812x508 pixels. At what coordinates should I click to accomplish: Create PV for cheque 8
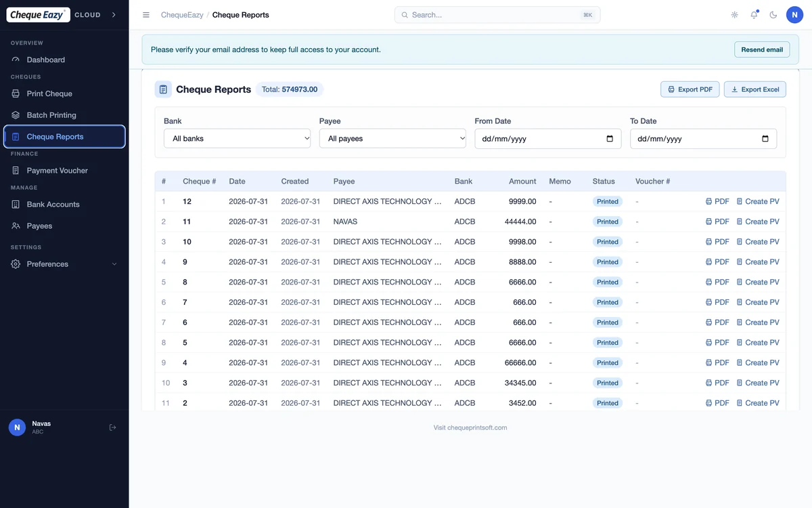pos(758,282)
